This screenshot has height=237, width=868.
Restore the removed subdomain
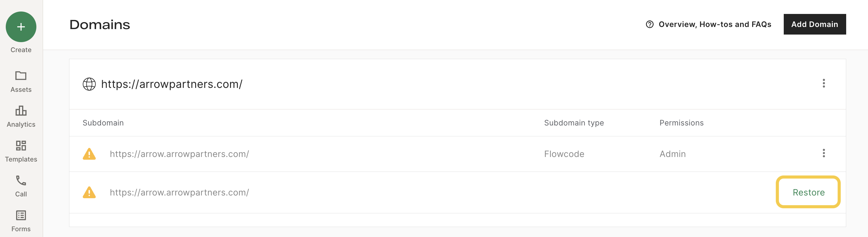coord(808,192)
